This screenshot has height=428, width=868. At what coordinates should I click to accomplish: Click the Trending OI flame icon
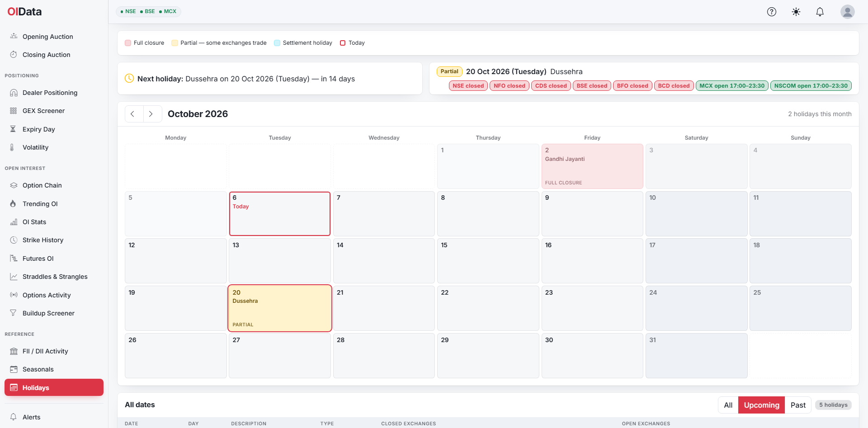pos(14,204)
